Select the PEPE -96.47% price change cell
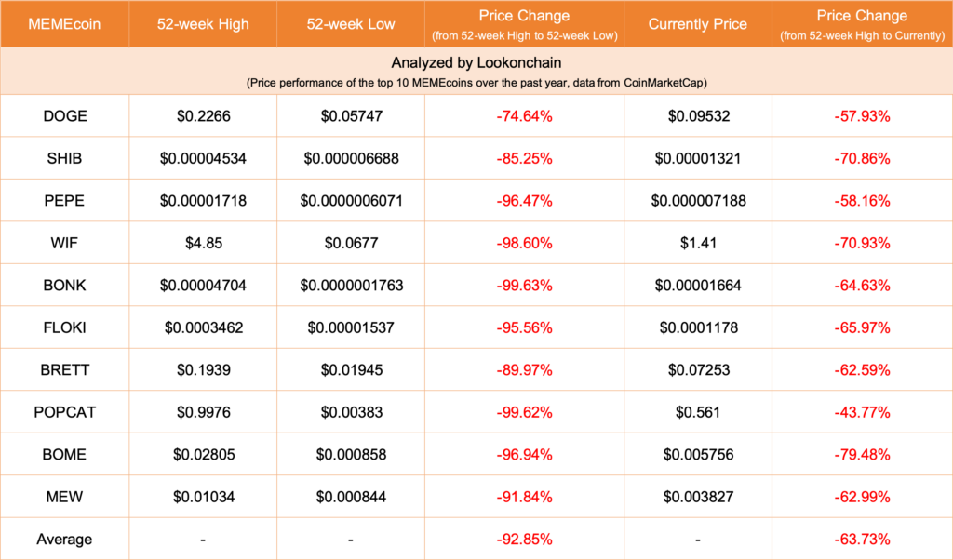This screenshot has width=953, height=560. pyautogui.click(x=524, y=201)
